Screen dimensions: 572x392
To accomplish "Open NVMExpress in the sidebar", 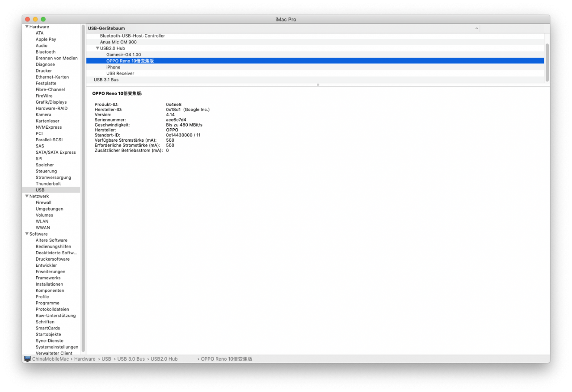I will pyautogui.click(x=49, y=127).
